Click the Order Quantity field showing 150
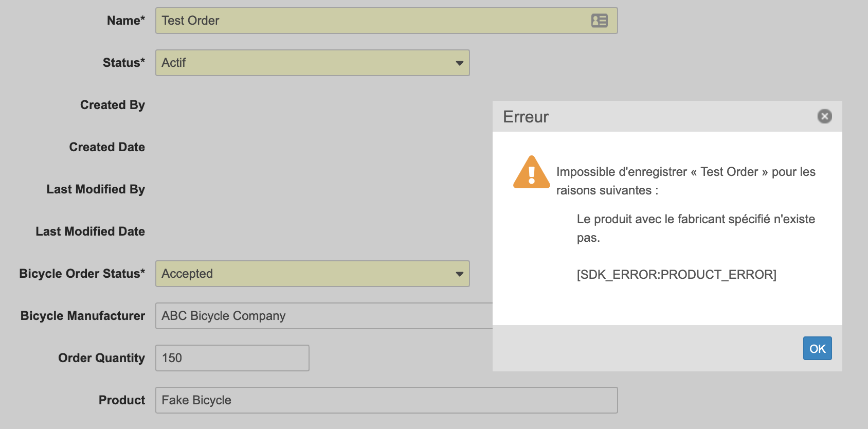868x429 pixels. (x=232, y=358)
